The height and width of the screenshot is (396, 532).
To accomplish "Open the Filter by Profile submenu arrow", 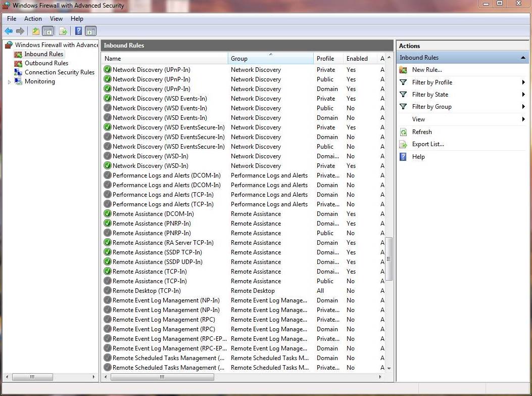I will pos(523,82).
